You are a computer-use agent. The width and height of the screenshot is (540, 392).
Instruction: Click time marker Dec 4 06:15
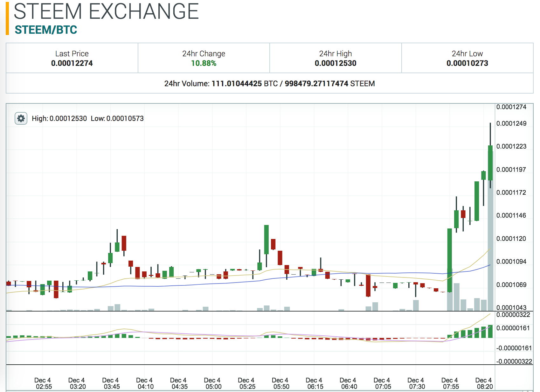[314, 383]
